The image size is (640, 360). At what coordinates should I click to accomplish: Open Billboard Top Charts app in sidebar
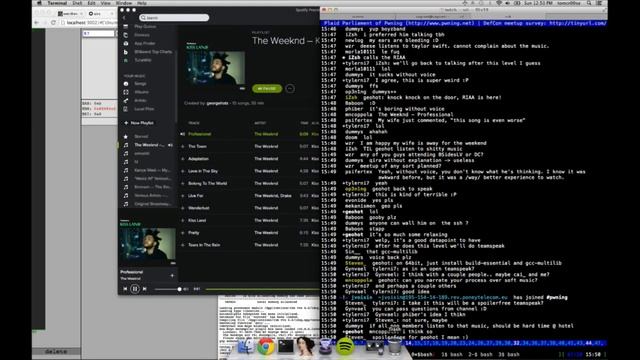click(153, 52)
